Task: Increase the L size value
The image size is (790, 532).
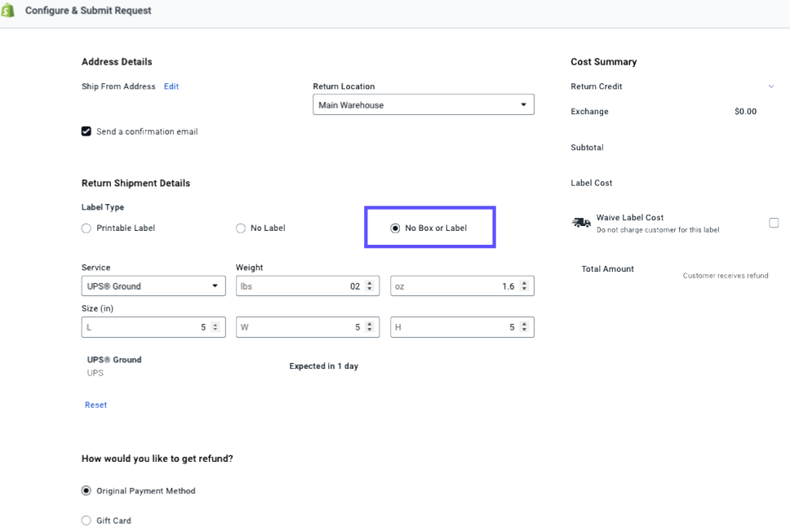Action: [216, 322]
